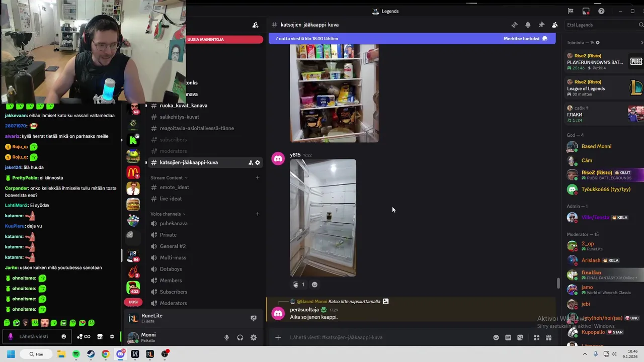Select the moderators text channel
This screenshot has height=362, width=644.
coord(173,151)
